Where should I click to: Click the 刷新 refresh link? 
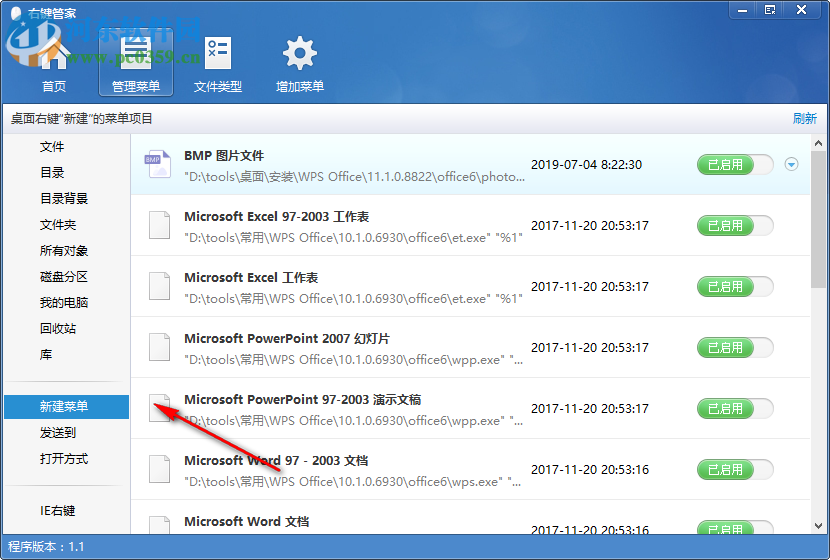click(805, 119)
